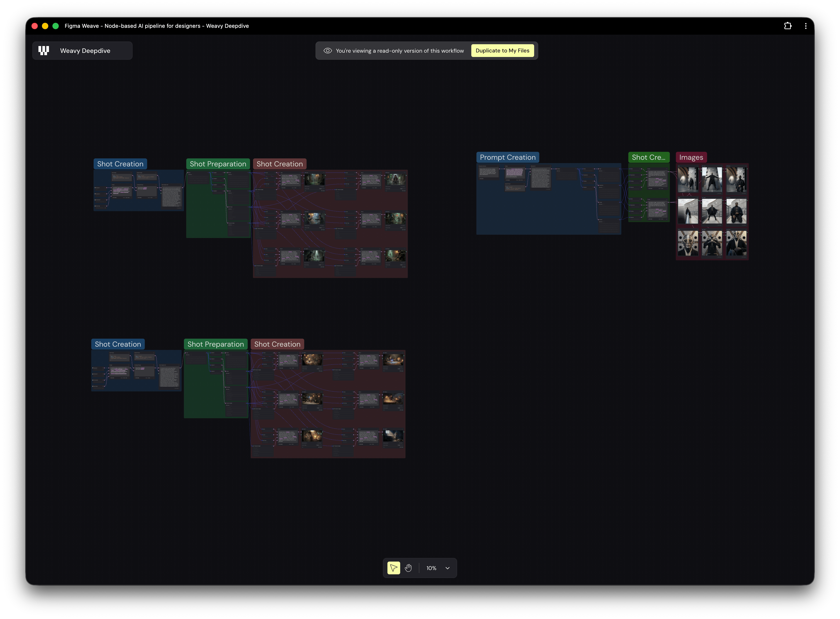
Task: Open the Weavy Deepdive file title
Action: point(85,51)
